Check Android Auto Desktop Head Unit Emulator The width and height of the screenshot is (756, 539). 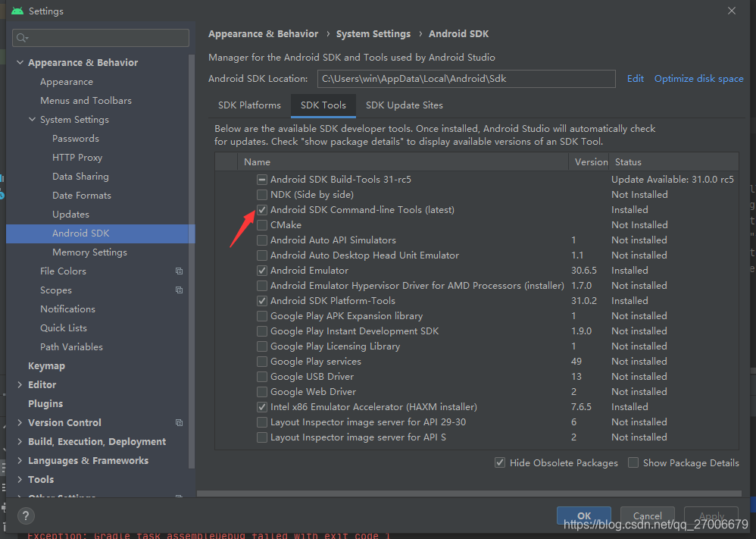pyautogui.click(x=262, y=255)
